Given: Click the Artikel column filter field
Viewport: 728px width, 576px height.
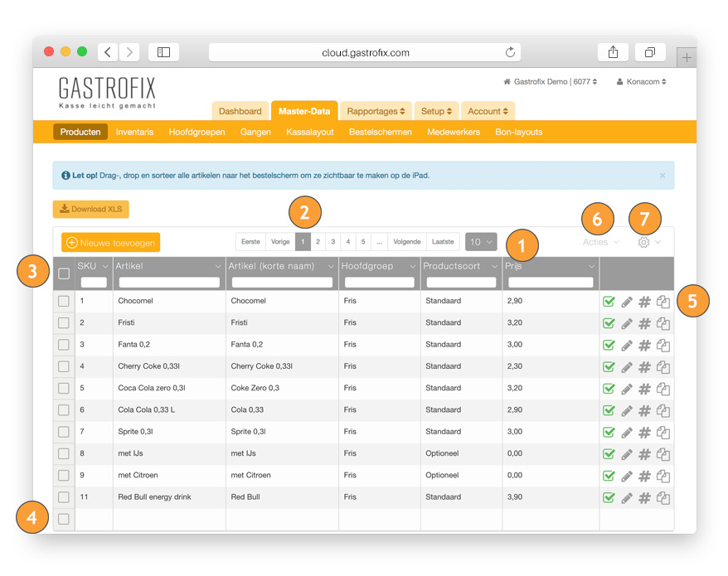Looking at the screenshot, I should [x=169, y=283].
